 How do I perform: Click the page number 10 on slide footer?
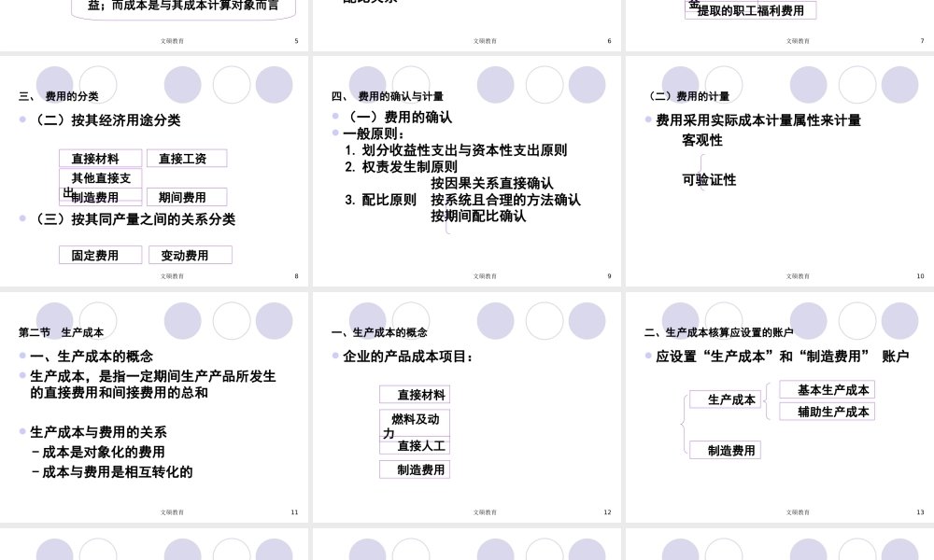point(920,275)
